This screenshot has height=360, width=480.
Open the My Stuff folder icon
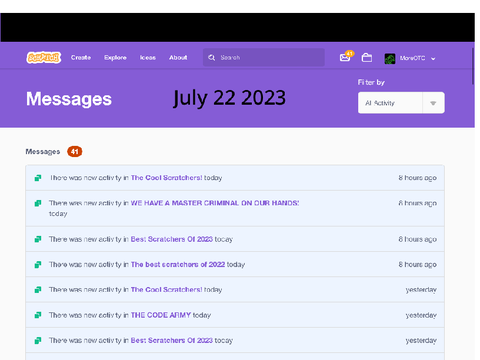[x=367, y=58]
